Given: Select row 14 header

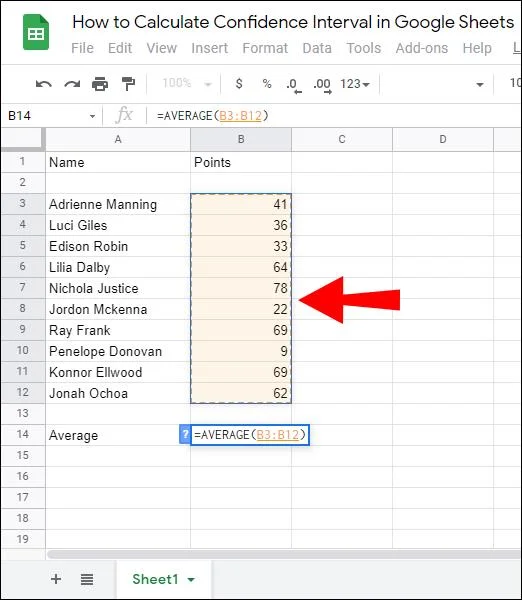Looking at the screenshot, I should click(x=23, y=434).
